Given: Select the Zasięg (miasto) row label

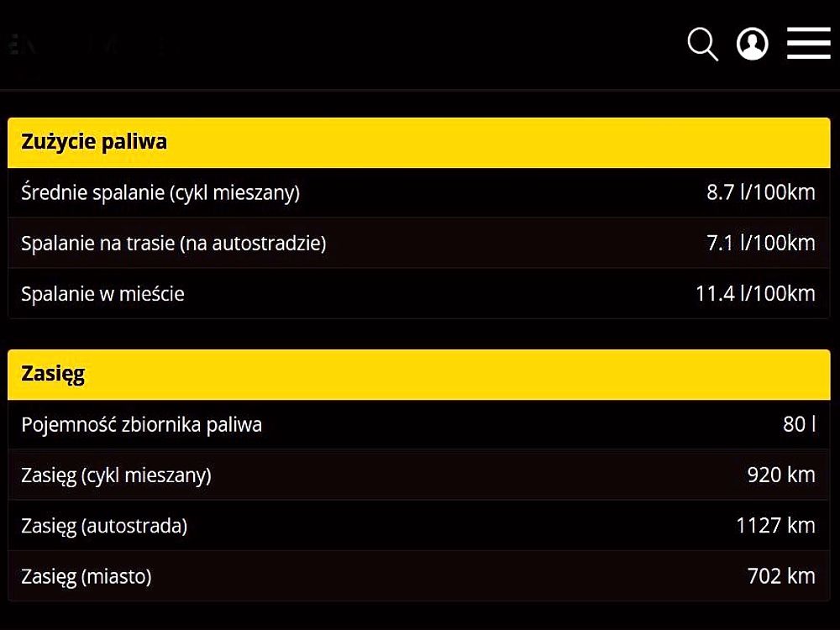Looking at the screenshot, I should click(x=87, y=576).
